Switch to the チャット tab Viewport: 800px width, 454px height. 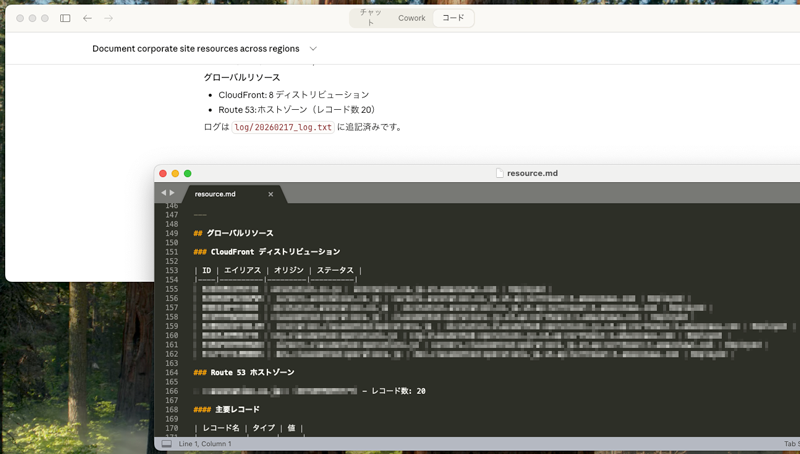(370, 18)
